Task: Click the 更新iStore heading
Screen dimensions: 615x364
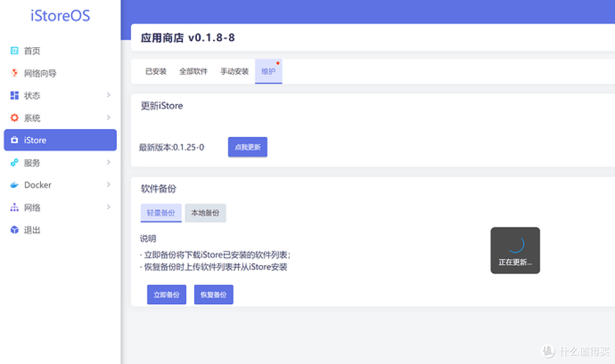Action: (x=162, y=106)
